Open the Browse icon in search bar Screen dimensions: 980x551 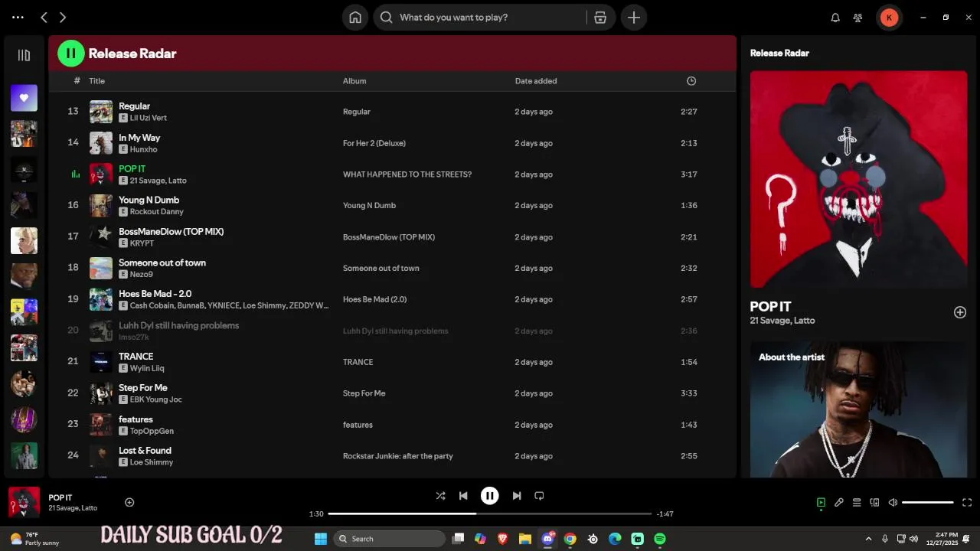600,18
